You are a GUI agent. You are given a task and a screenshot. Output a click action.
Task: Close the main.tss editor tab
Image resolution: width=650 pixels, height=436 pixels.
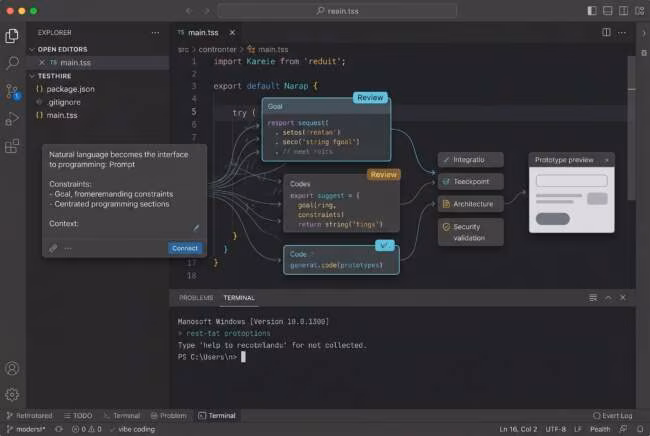point(232,32)
